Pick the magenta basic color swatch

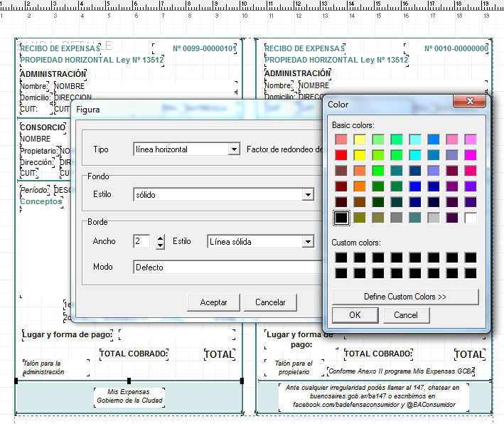(470, 155)
